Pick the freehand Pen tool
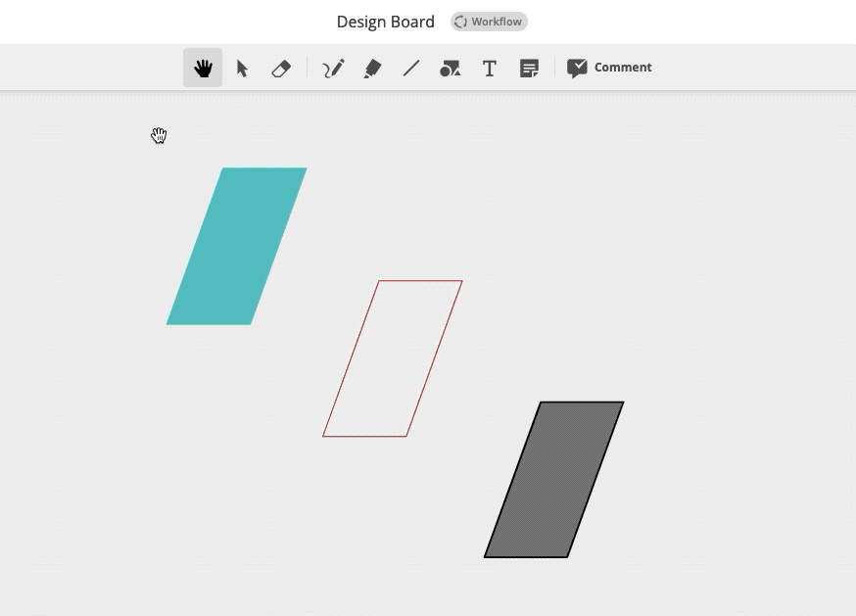856x616 pixels. [332, 67]
